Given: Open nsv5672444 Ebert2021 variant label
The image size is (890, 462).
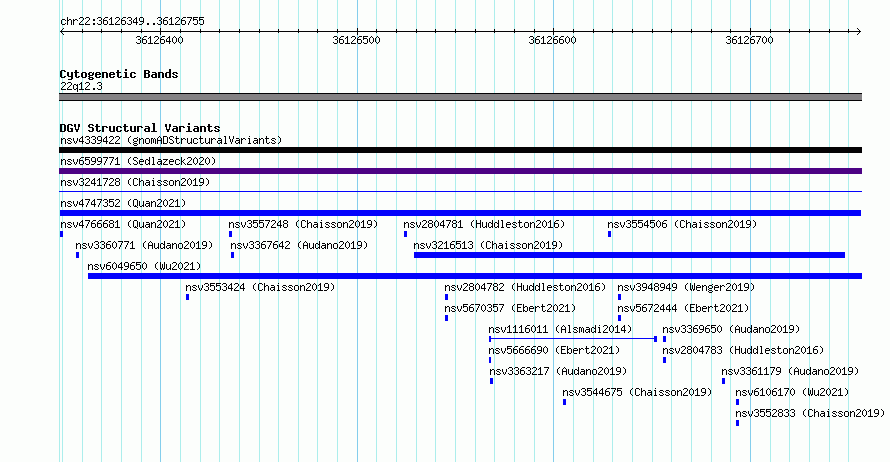Looking at the screenshot, I should coord(683,308).
